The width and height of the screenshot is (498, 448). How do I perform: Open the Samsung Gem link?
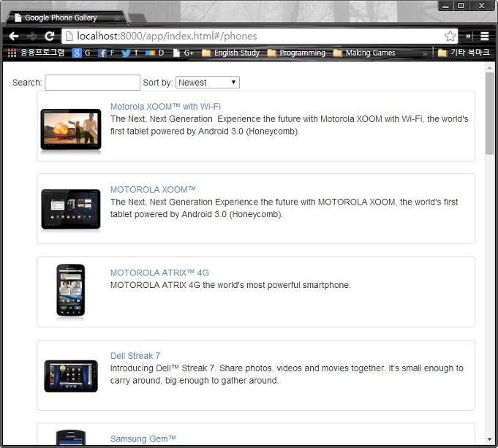[143, 438]
